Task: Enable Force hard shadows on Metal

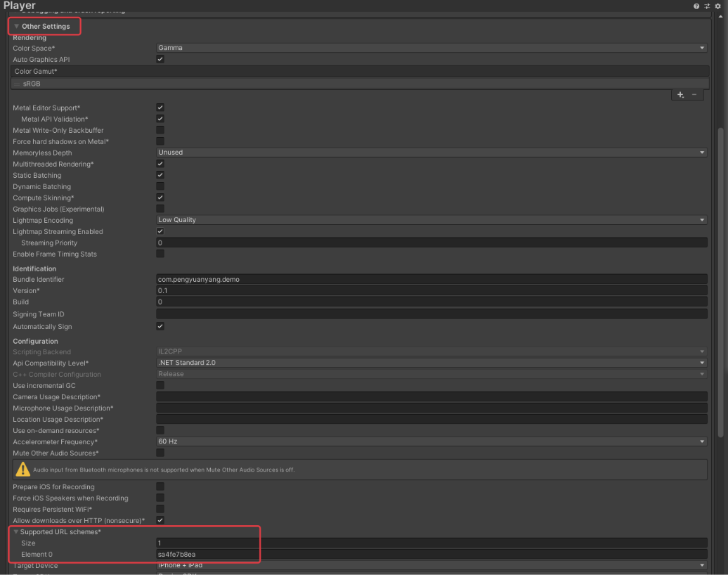Action: coord(160,141)
